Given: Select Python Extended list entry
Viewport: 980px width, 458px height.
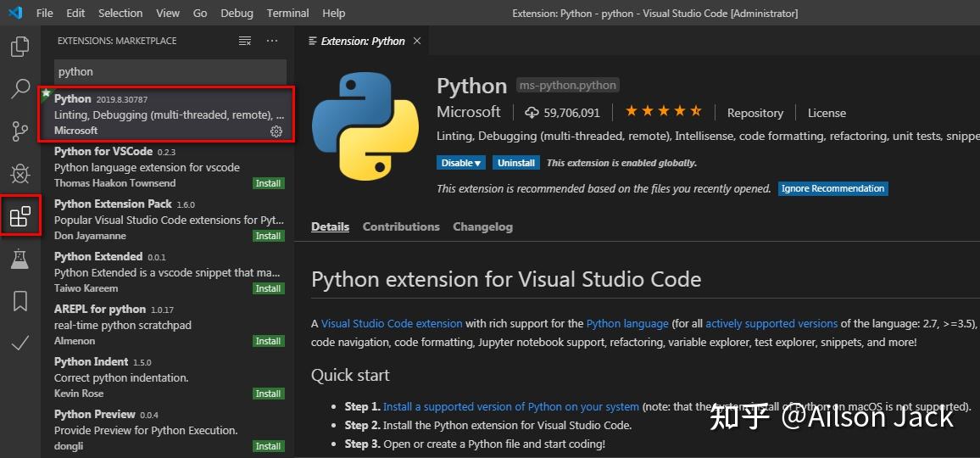Looking at the screenshot, I should (166, 272).
